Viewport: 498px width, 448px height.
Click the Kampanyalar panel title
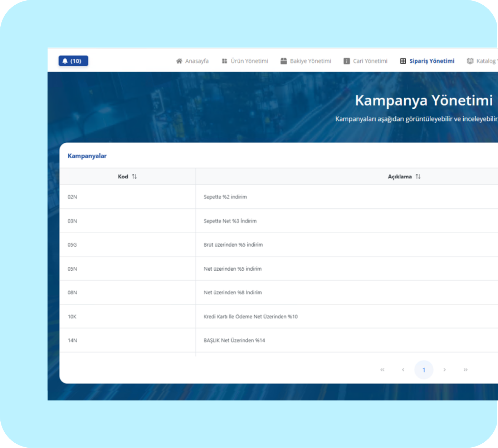(87, 156)
